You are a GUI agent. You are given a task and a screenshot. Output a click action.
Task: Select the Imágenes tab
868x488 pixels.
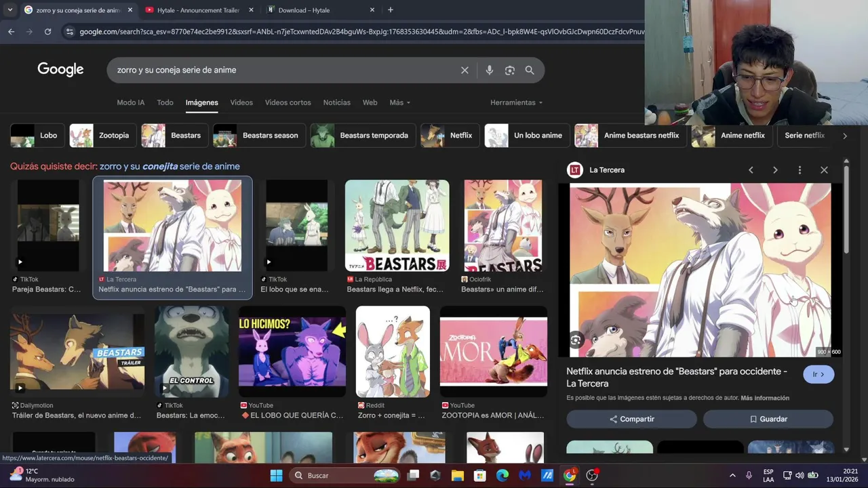coord(202,102)
